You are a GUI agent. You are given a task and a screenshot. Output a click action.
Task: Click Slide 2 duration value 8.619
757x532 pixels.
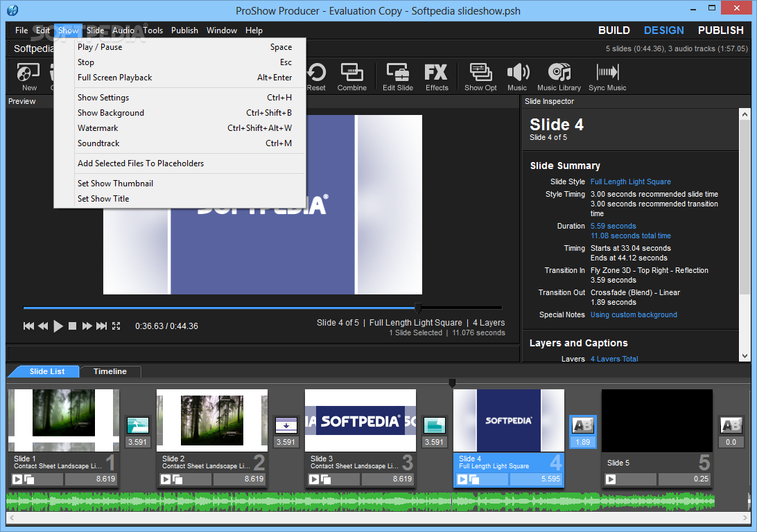238,479
